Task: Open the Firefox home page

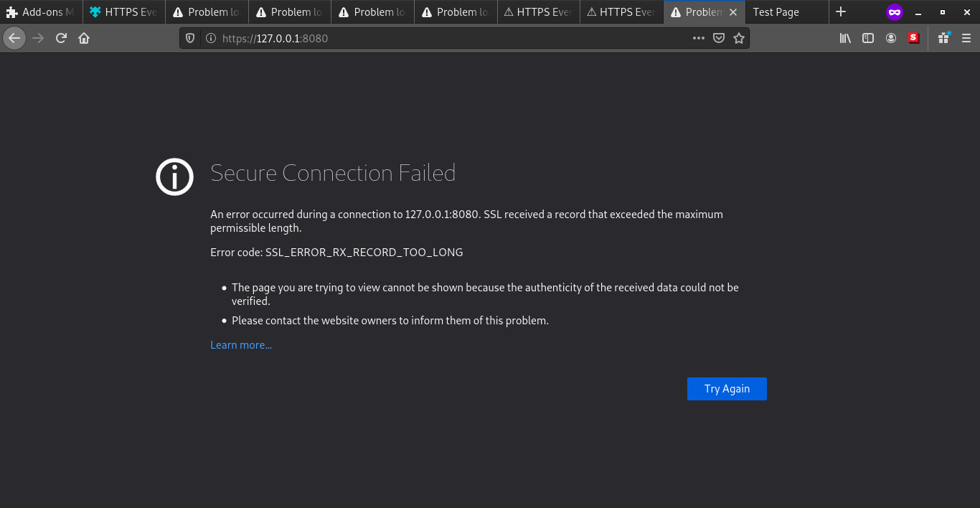Action: (x=84, y=39)
